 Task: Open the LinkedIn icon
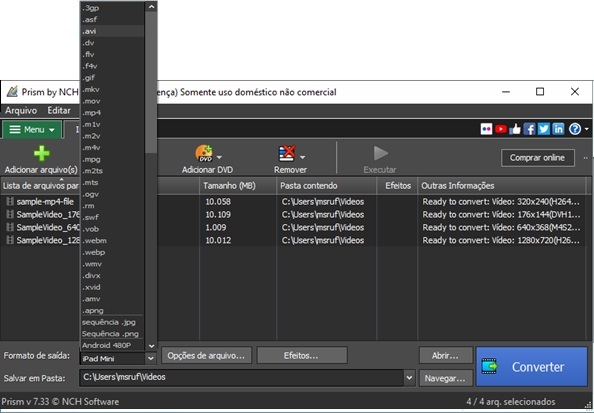pos(558,129)
